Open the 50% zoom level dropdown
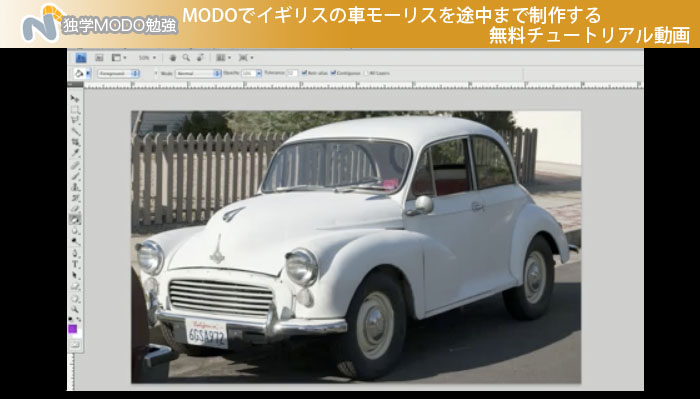700x399 pixels. tap(147, 58)
